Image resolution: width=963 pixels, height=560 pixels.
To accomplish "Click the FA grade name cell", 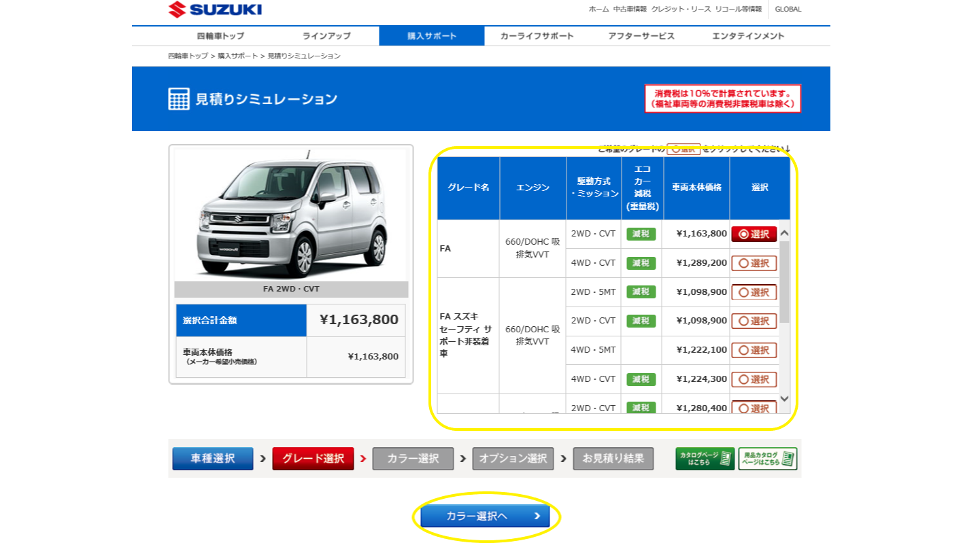I will (x=469, y=249).
